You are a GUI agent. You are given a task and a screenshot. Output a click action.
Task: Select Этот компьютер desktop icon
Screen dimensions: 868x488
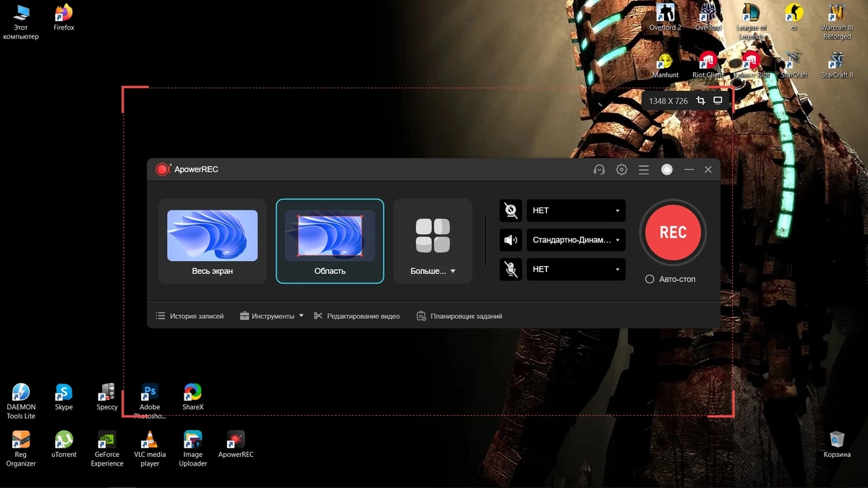(x=21, y=22)
